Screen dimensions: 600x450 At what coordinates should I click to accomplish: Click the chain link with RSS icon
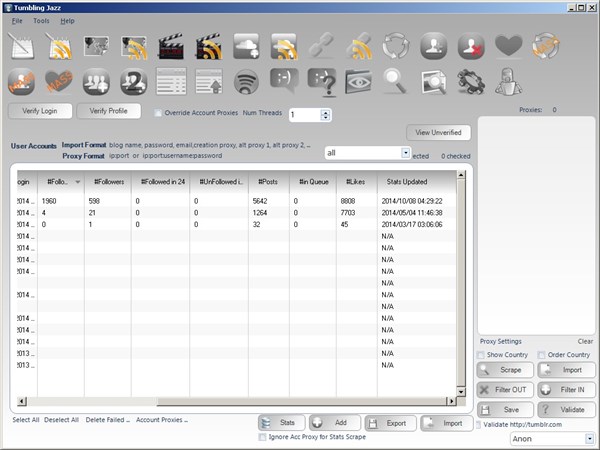point(359,47)
